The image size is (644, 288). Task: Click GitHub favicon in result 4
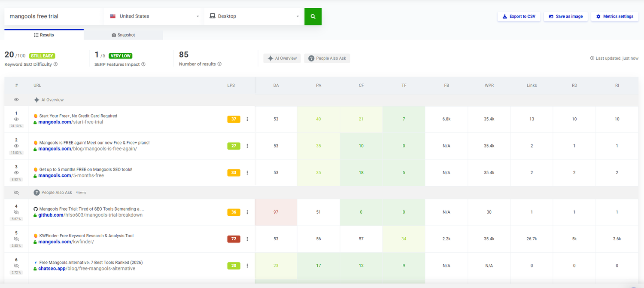coord(36,209)
